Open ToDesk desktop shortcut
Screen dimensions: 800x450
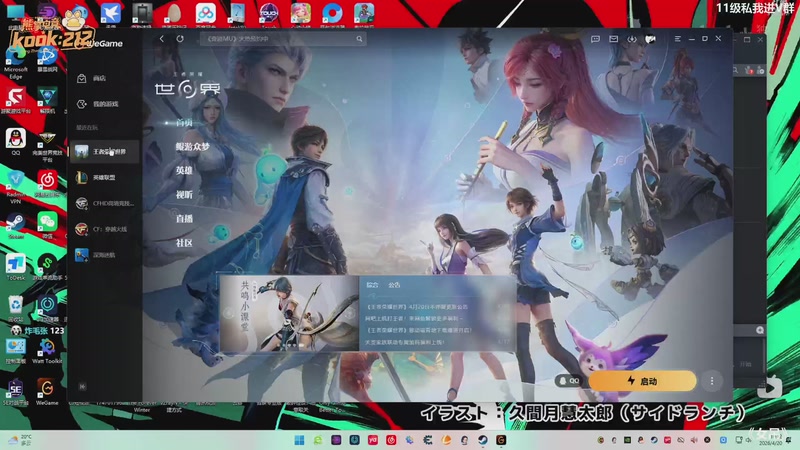click(15, 267)
